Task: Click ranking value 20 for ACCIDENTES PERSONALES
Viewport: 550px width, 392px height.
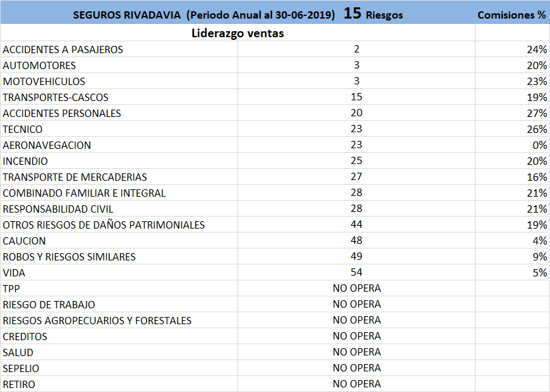Action: pos(356,113)
